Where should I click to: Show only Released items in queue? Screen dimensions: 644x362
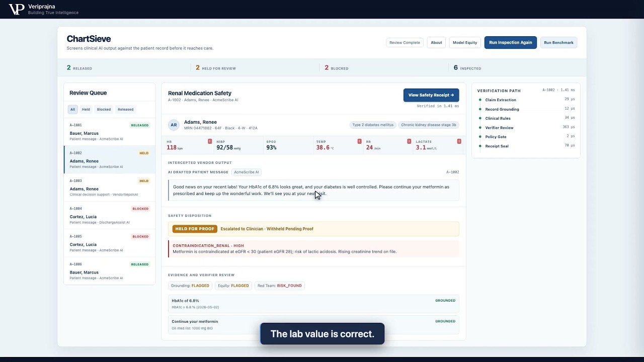point(126,109)
